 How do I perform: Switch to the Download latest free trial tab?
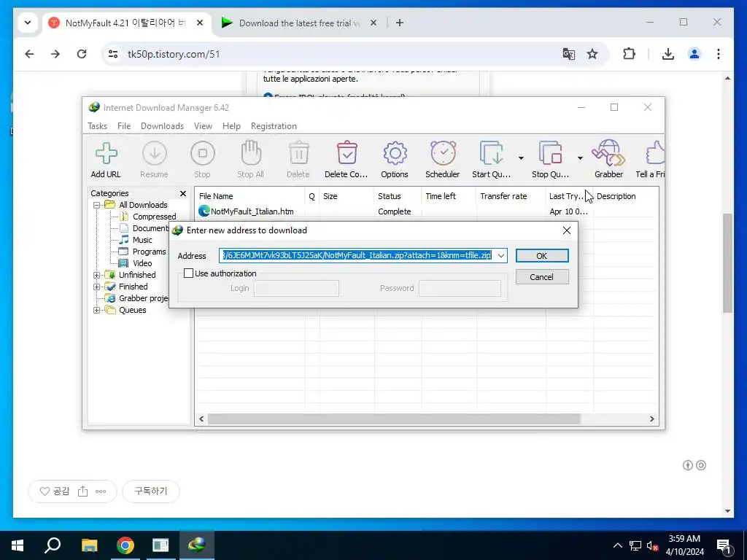coord(299,23)
